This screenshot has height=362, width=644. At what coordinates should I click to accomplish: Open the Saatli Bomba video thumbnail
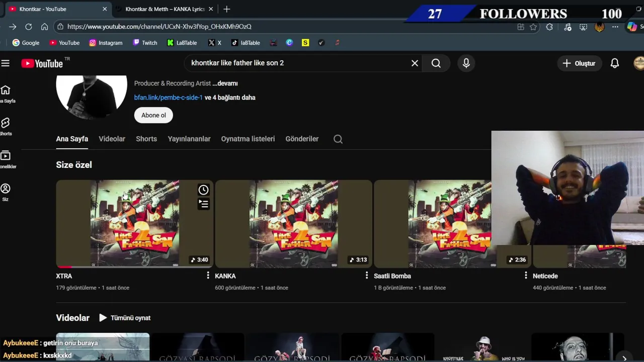[433, 224]
